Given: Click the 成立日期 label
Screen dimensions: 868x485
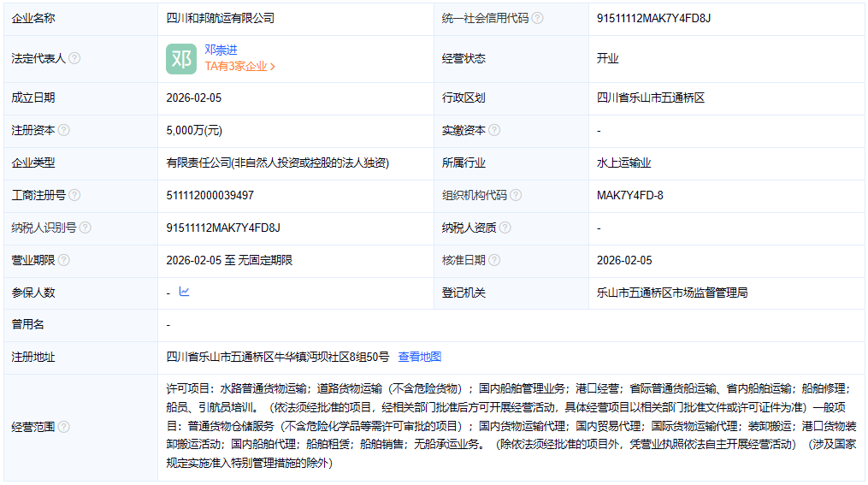Looking at the screenshot, I should (x=33, y=98).
